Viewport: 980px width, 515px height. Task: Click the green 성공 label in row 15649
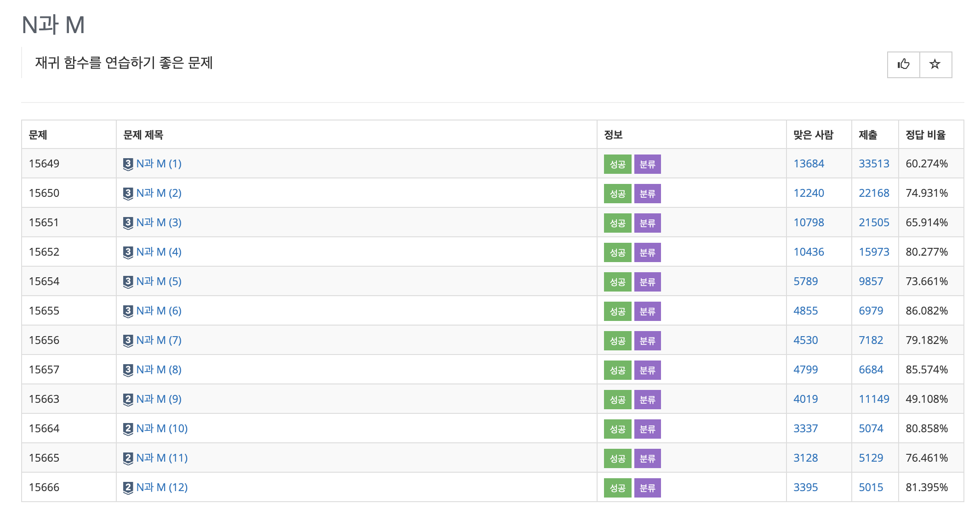pos(617,164)
